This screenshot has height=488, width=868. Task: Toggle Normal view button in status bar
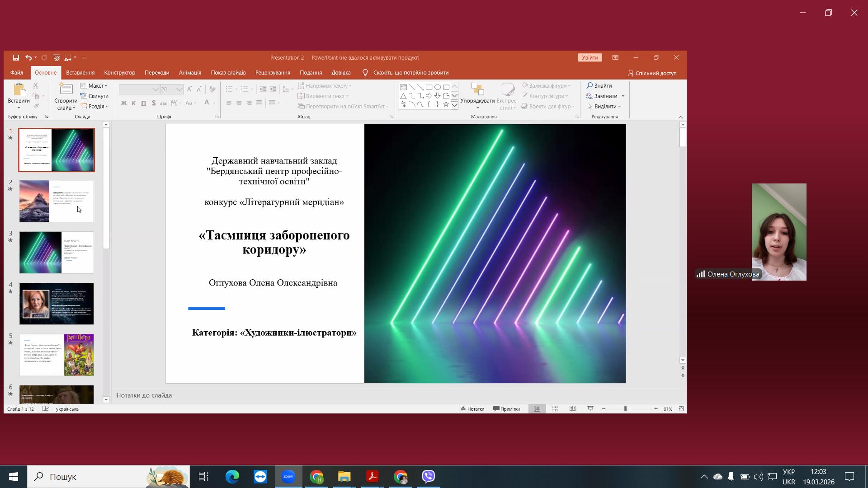pyautogui.click(x=537, y=409)
